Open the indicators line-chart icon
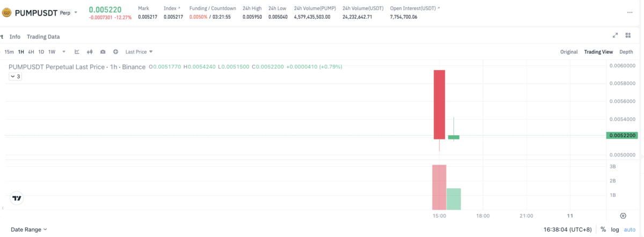Image resolution: width=644 pixels, height=237 pixels. pyautogui.click(x=77, y=52)
